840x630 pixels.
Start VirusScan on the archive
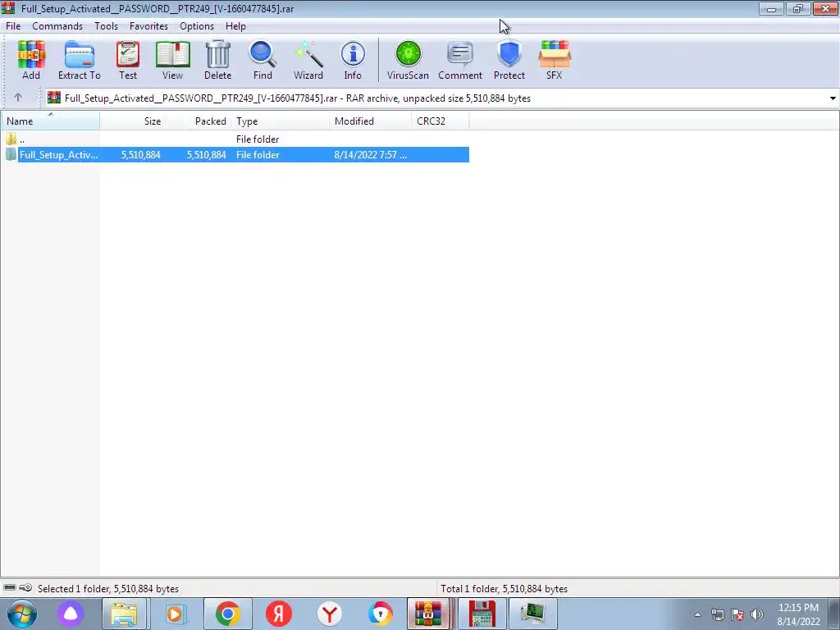(x=409, y=60)
